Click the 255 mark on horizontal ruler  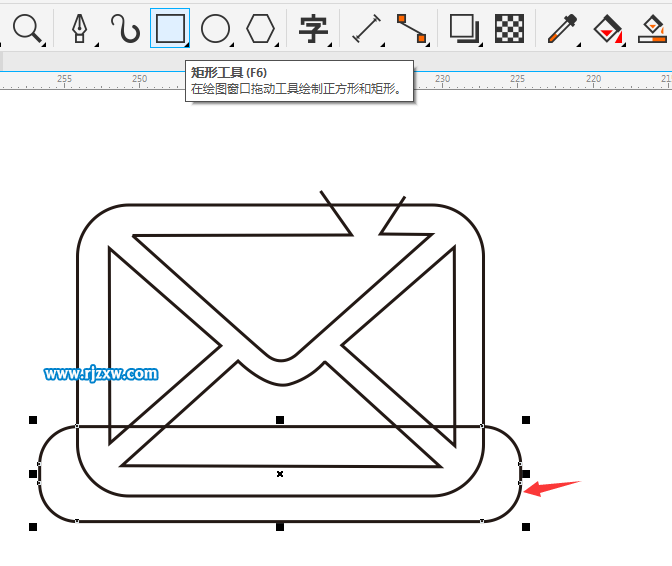(x=64, y=79)
